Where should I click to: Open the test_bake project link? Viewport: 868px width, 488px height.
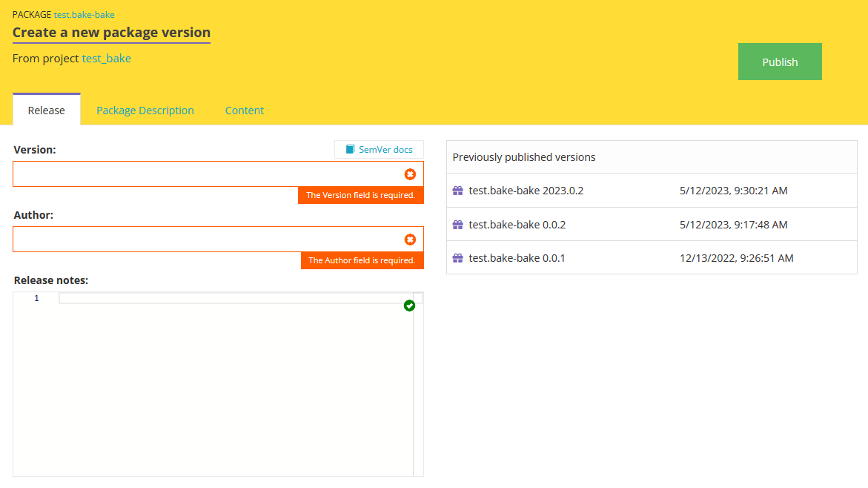[x=106, y=59]
